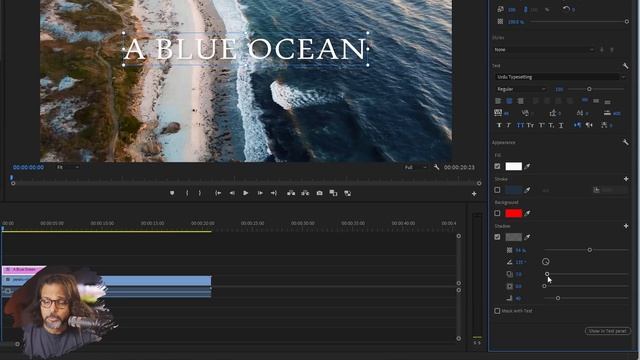Open the zoom level Fit dropdown
This screenshot has height=360, width=640.
point(68,167)
